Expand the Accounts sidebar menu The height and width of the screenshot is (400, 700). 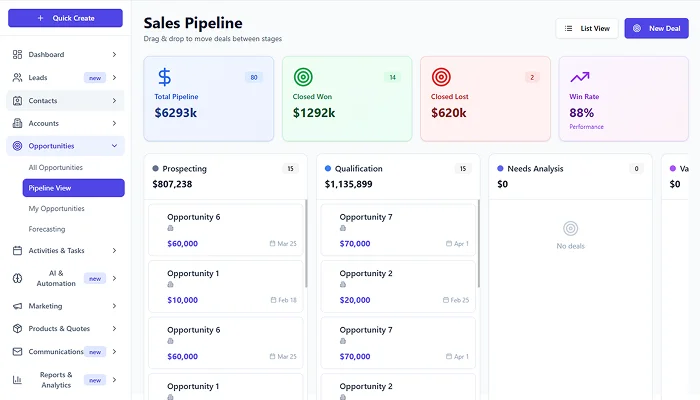(114, 123)
